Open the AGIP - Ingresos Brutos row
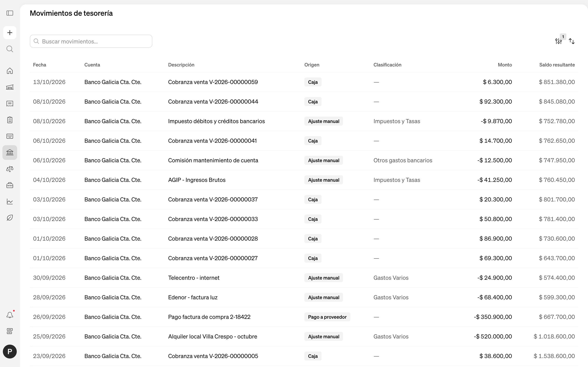 304,180
